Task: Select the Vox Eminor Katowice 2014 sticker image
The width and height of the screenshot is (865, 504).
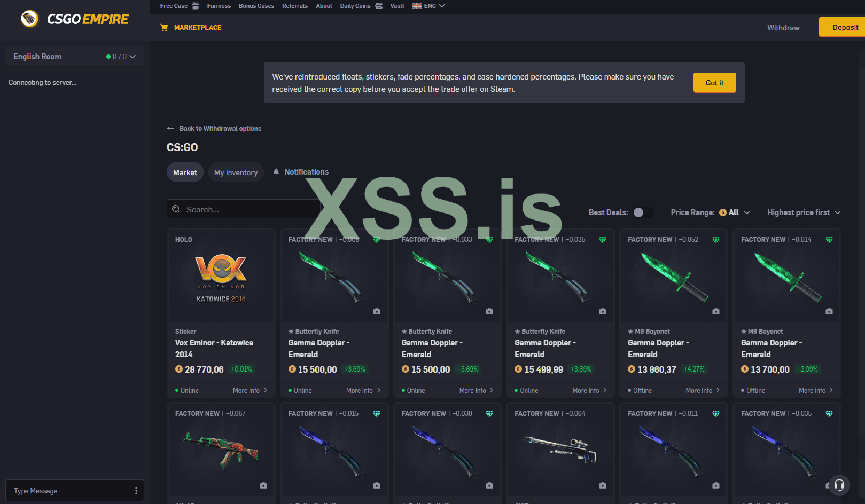Action: (x=221, y=278)
